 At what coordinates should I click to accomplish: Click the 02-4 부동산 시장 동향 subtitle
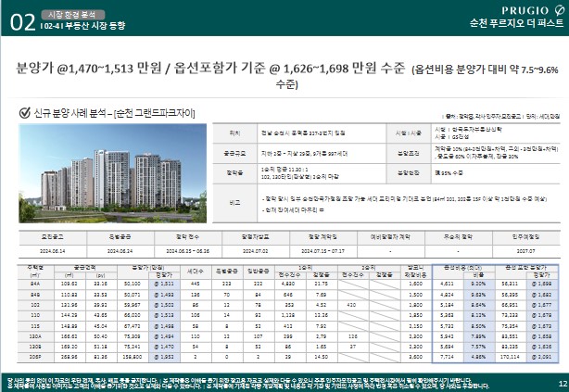tap(82, 25)
